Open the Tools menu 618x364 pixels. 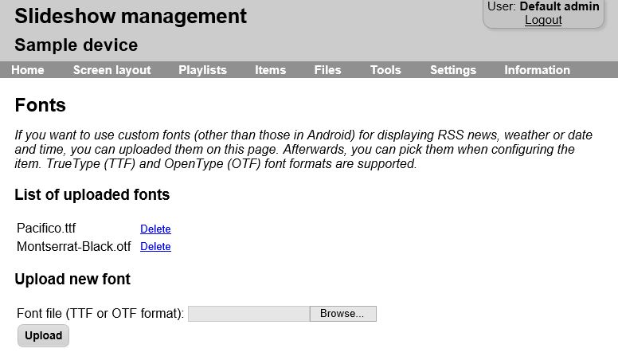click(x=385, y=70)
